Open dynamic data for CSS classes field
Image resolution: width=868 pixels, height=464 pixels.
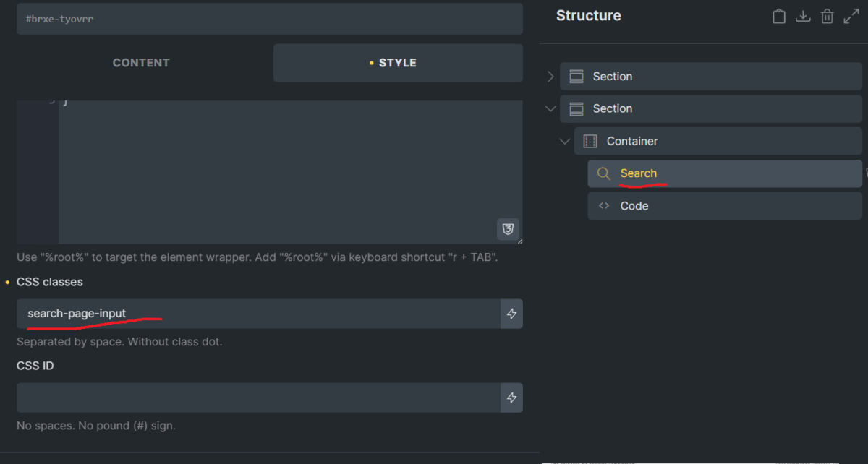511,314
